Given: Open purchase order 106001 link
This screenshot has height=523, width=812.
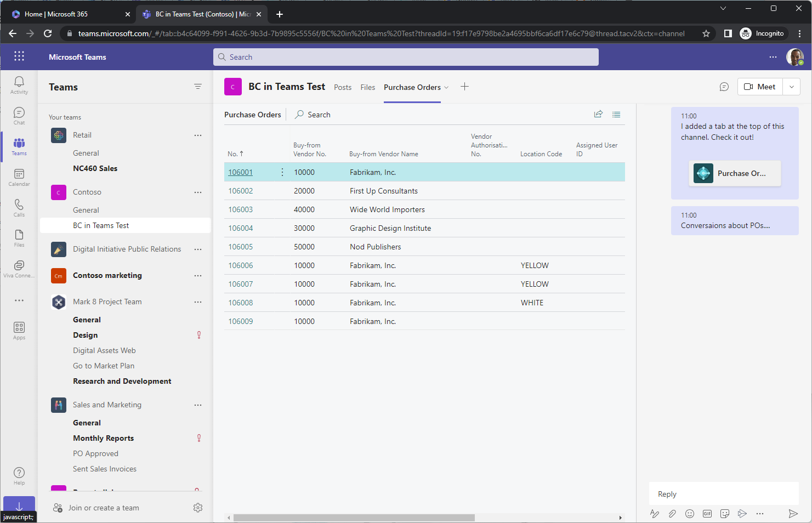Looking at the screenshot, I should click(x=241, y=172).
